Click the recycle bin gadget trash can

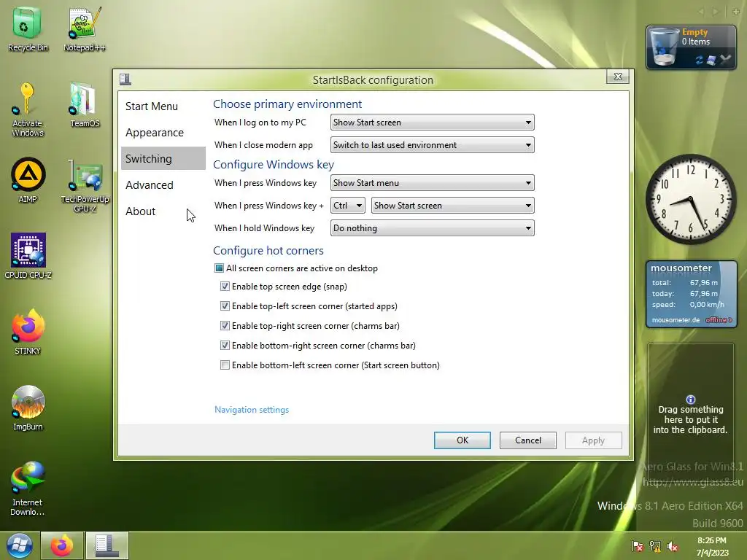point(664,47)
